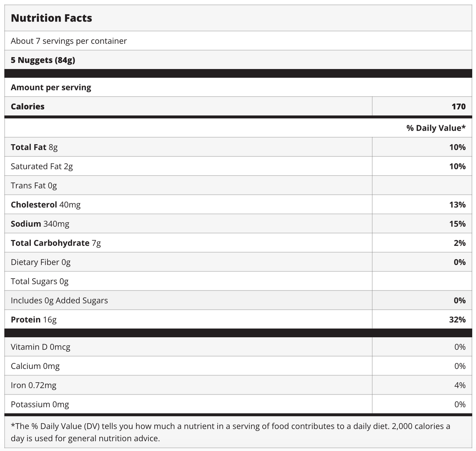Select the Sodium 15% daily value
Viewport: 476px width, 451px height.
[x=457, y=224]
